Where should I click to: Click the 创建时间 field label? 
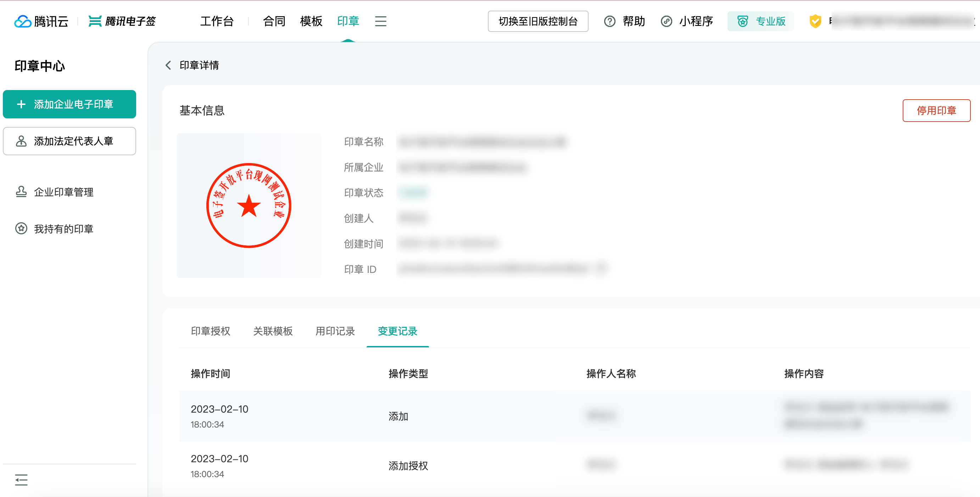tap(363, 244)
